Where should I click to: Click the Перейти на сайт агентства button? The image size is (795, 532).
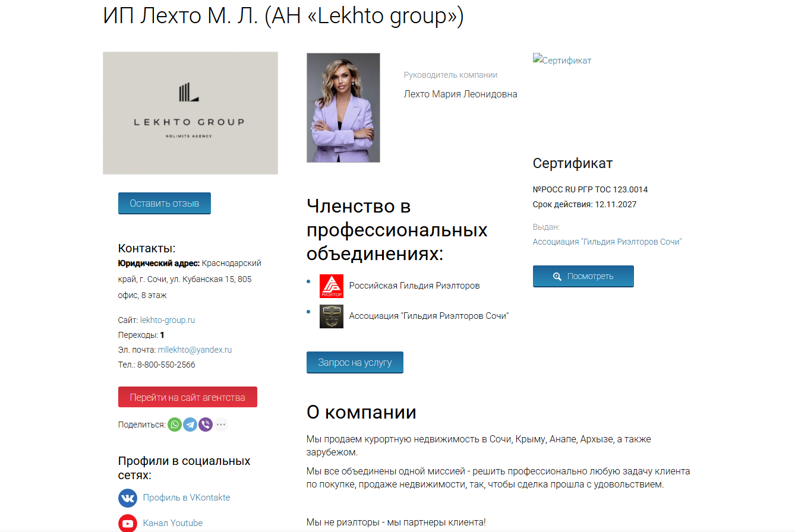pos(188,397)
